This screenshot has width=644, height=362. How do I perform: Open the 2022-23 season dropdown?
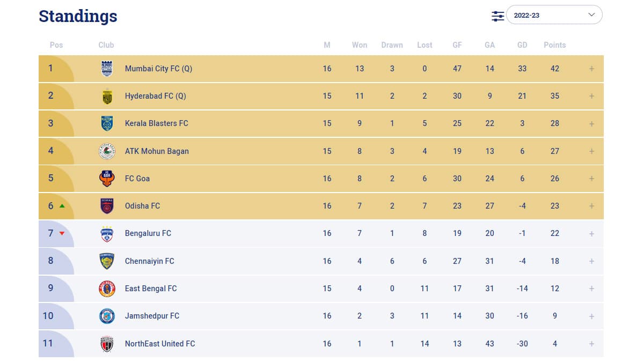(x=554, y=15)
